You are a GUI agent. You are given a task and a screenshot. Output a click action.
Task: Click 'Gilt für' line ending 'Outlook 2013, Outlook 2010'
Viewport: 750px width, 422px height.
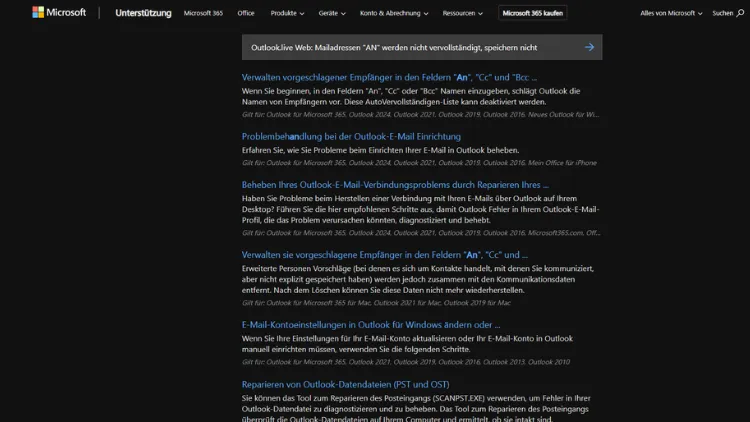point(406,362)
